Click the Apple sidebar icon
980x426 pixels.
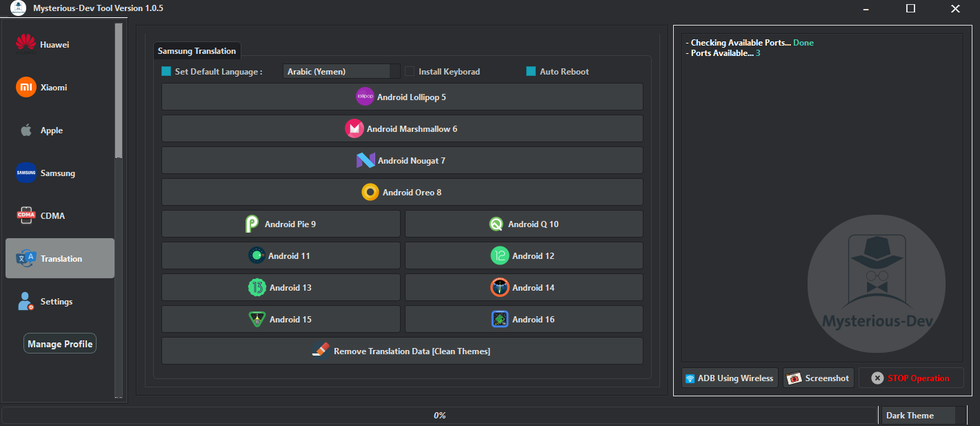point(25,130)
